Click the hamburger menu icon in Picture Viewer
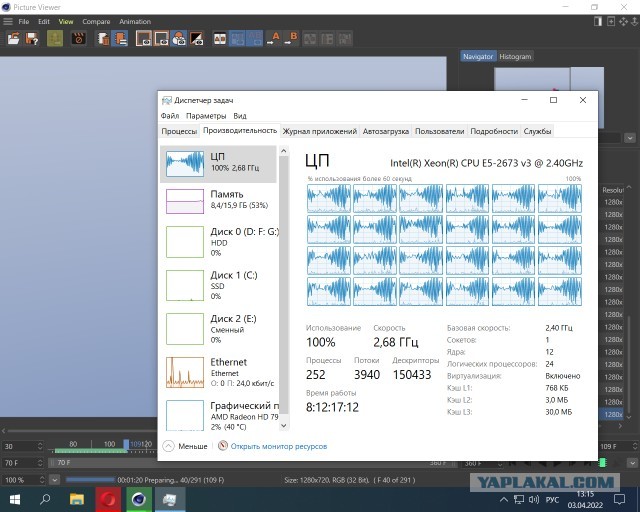This screenshot has height=512, width=640. pos(8,22)
